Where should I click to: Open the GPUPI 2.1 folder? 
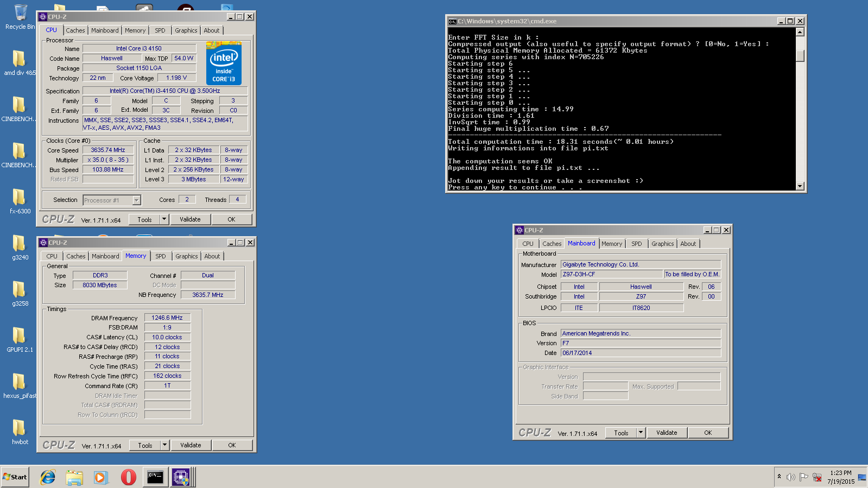(20, 339)
